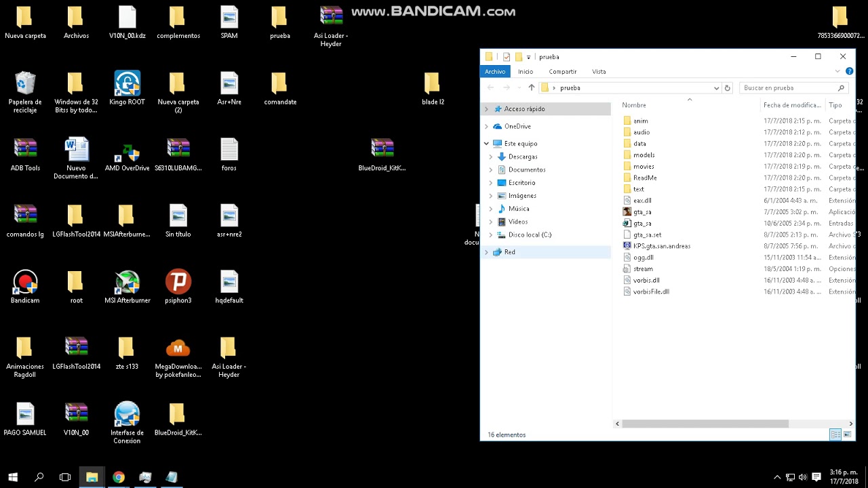Expand the OneDrive tree node

coord(486,126)
